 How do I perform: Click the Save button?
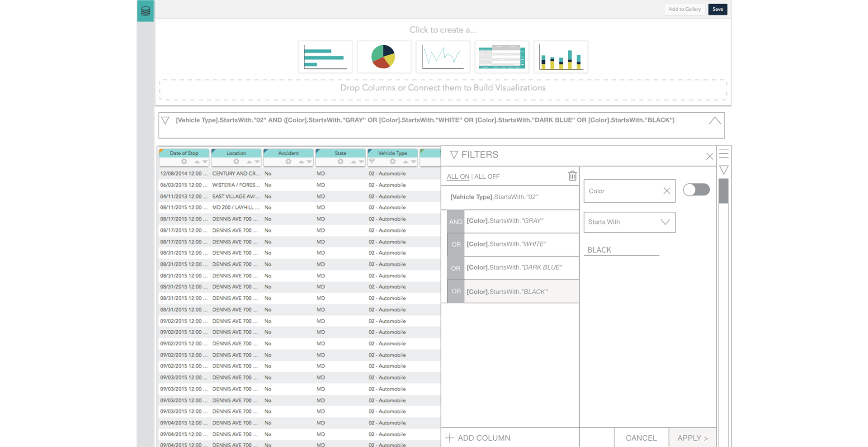[717, 9]
